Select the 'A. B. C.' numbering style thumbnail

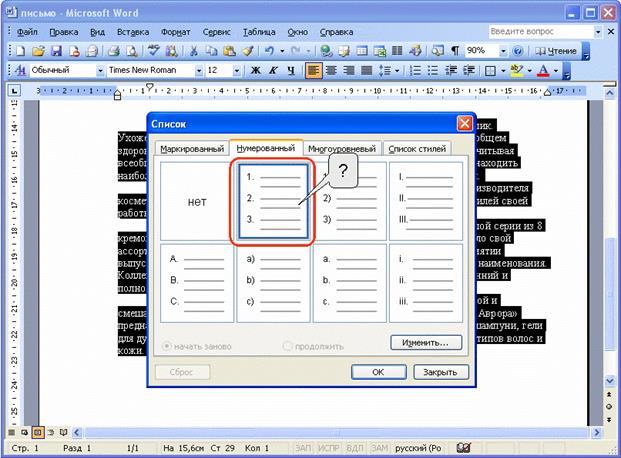pyautogui.click(x=197, y=281)
